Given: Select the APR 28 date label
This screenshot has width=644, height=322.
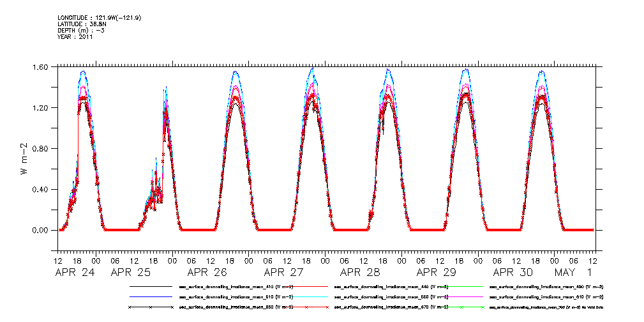Looking at the screenshot, I should click(x=360, y=272).
